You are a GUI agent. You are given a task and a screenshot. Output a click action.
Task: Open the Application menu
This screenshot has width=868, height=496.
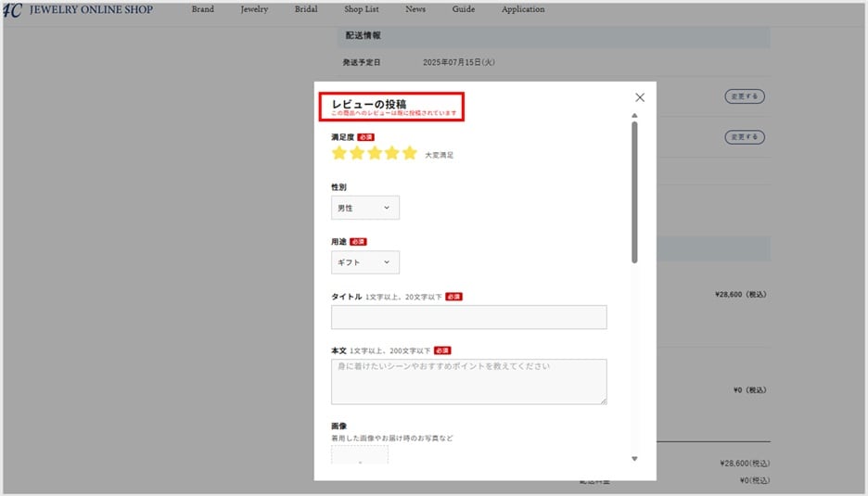523,9
